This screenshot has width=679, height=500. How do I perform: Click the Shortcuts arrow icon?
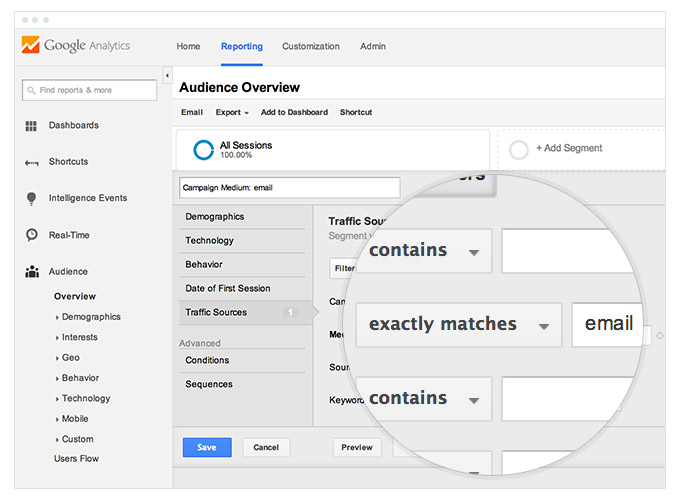32,163
